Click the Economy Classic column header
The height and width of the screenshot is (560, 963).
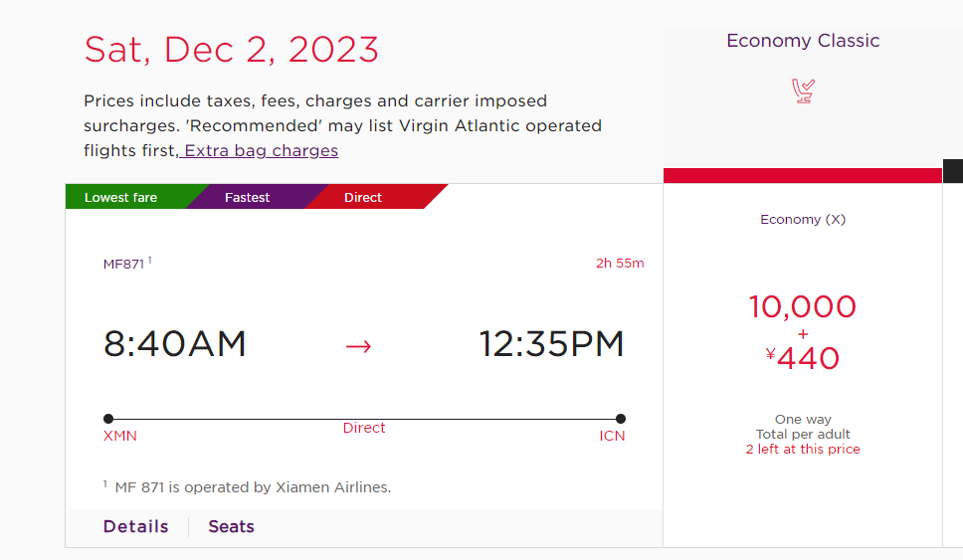(803, 41)
